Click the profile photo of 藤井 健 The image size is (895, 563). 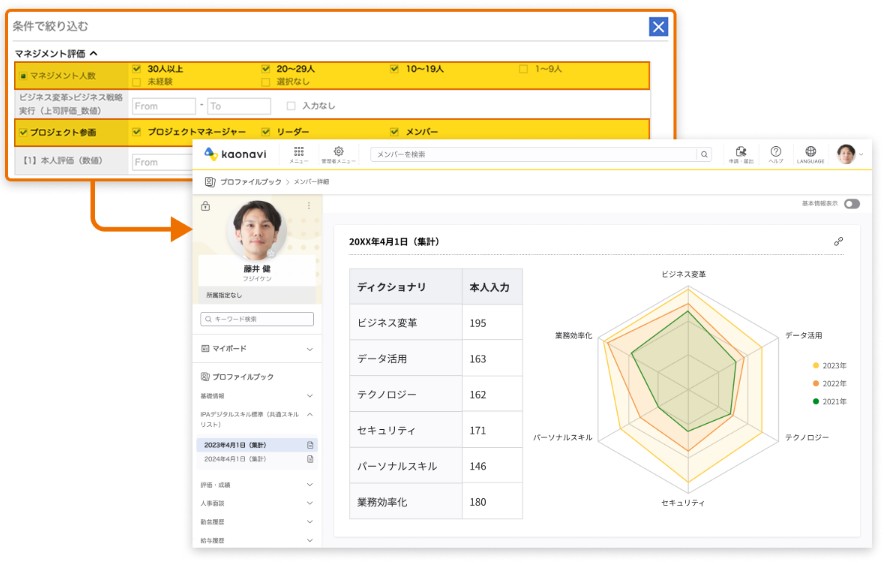tap(257, 230)
